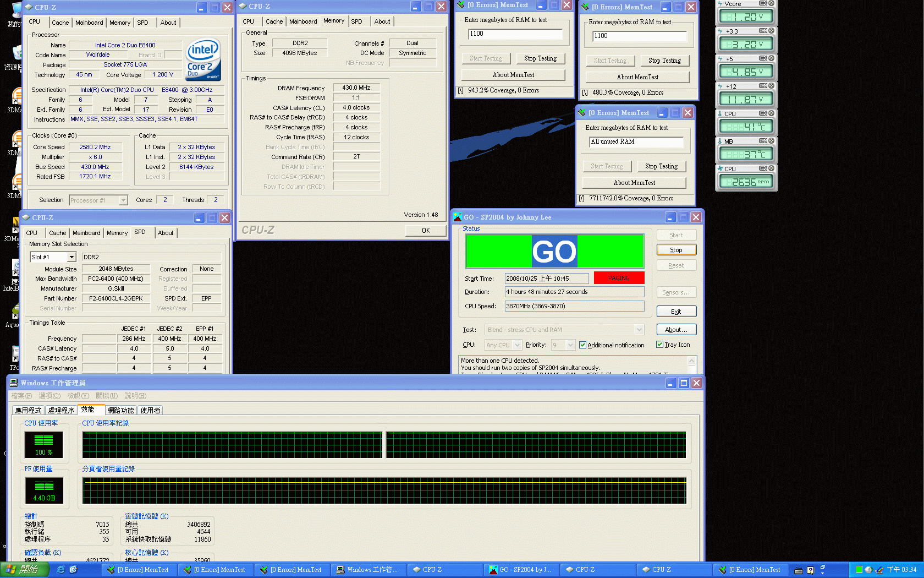The image size is (924, 578).
Task: Toggle the Tray Icon checkbox in SP2004
Action: click(659, 345)
